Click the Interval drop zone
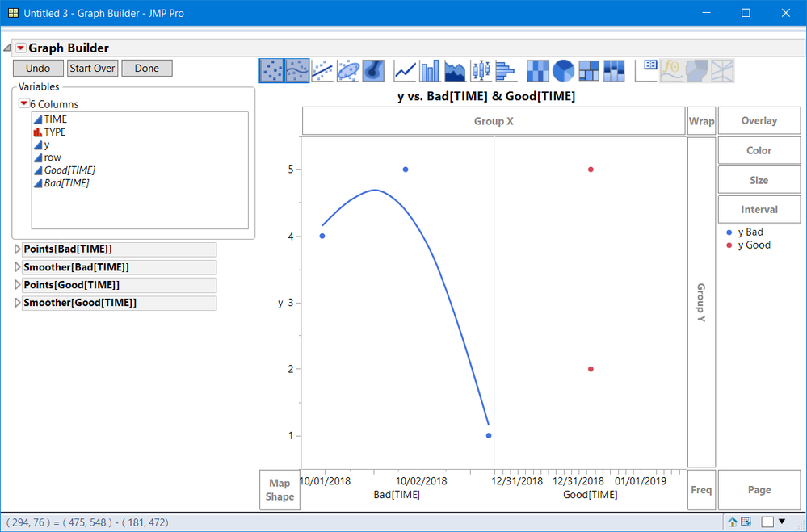This screenshot has height=532, width=807. tap(759, 209)
